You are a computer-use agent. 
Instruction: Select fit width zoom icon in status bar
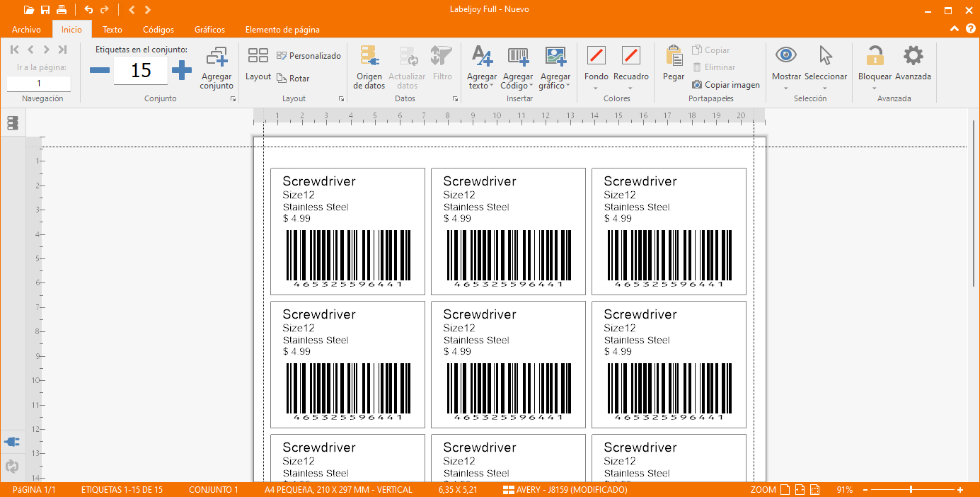point(800,490)
